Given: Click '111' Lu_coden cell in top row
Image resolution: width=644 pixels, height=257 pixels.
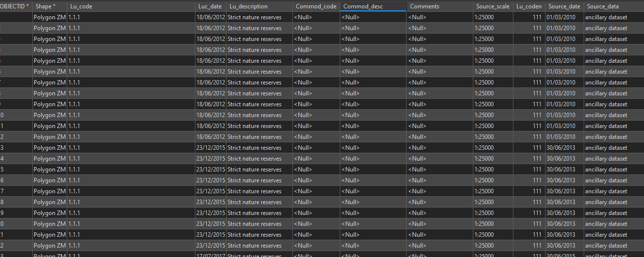Looking at the screenshot, I should pos(529,17).
